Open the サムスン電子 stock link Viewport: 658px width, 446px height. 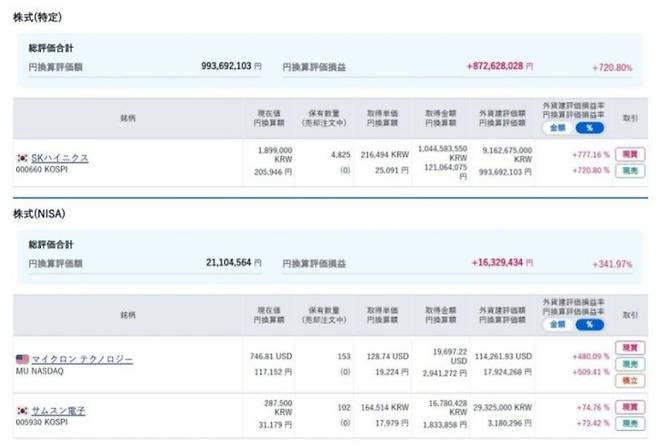pyautogui.click(x=58, y=411)
